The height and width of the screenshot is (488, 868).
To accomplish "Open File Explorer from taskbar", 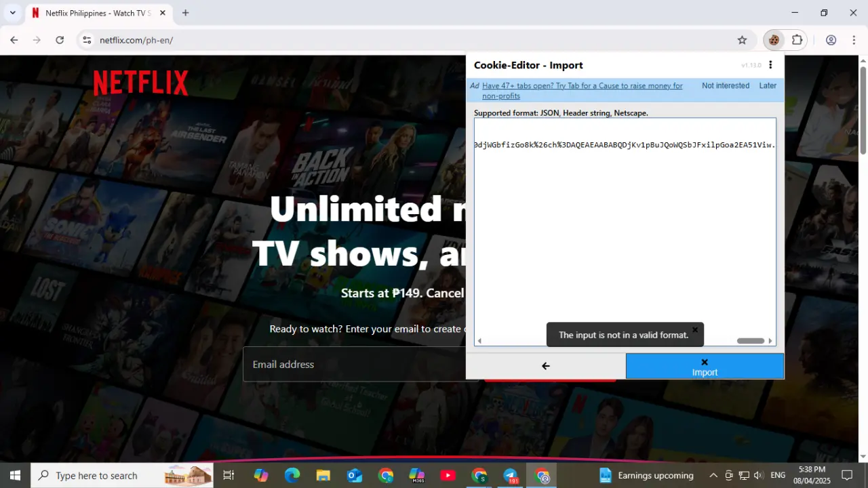I will [323, 475].
